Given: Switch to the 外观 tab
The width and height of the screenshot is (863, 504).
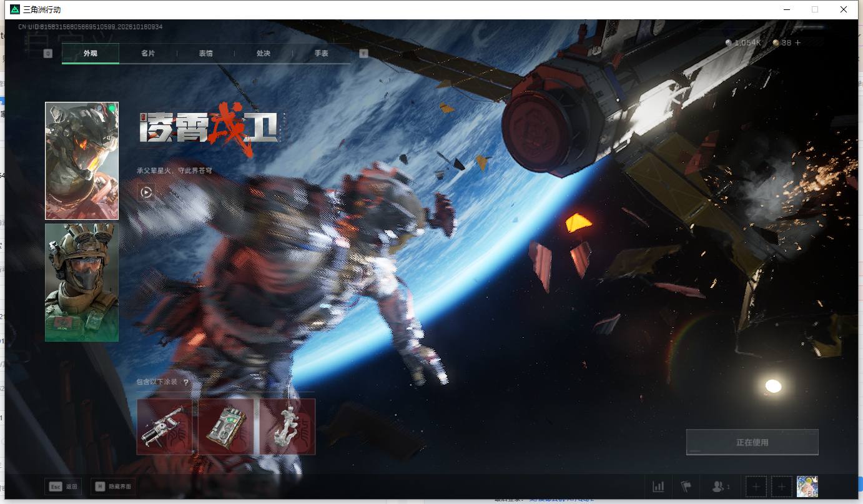Looking at the screenshot, I should click(x=91, y=54).
